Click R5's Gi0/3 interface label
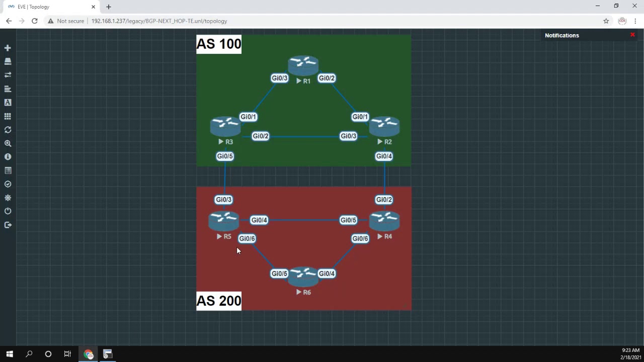644x362 pixels. click(223, 200)
